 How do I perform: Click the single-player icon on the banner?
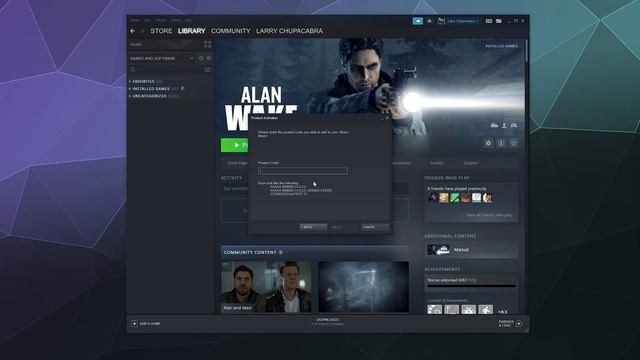(504, 125)
